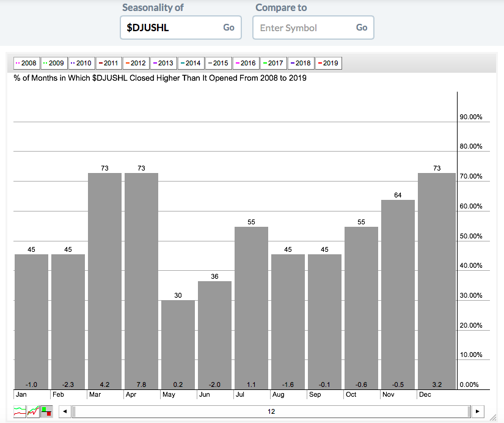Toggle the 2019 year legend

click(328, 63)
